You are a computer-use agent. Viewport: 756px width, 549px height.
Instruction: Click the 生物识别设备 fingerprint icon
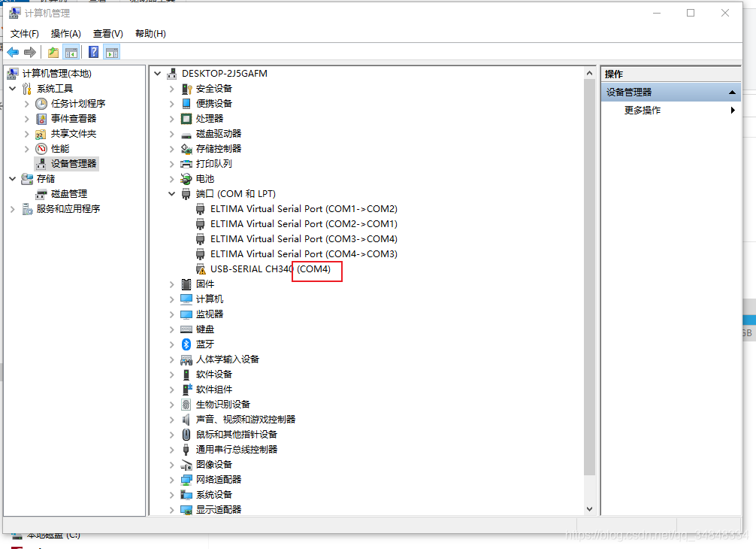[186, 405]
